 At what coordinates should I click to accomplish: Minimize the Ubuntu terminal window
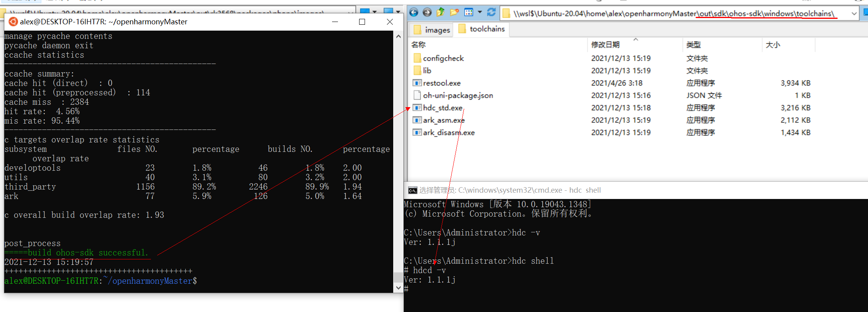(335, 22)
